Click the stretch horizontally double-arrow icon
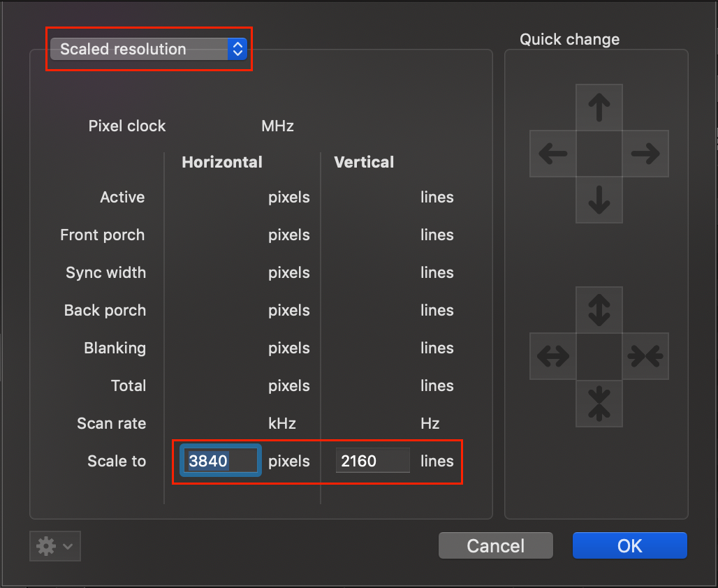The height and width of the screenshot is (588, 718). [x=553, y=356]
